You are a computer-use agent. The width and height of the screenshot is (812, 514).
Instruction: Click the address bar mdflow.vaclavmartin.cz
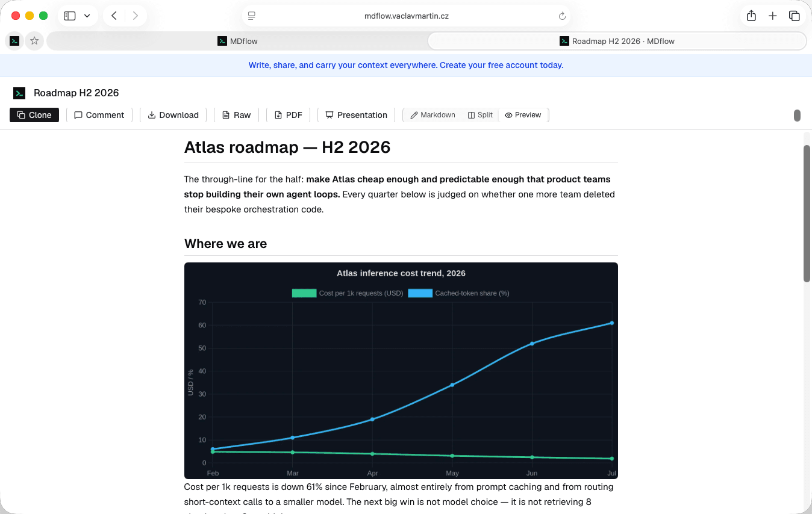pyautogui.click(x=407, y=16)
